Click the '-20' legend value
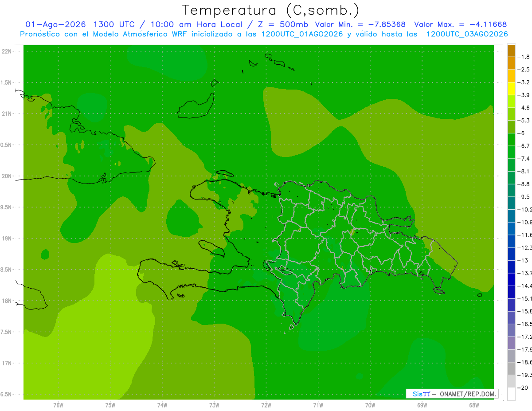532x411 pixels. point(524,388)
